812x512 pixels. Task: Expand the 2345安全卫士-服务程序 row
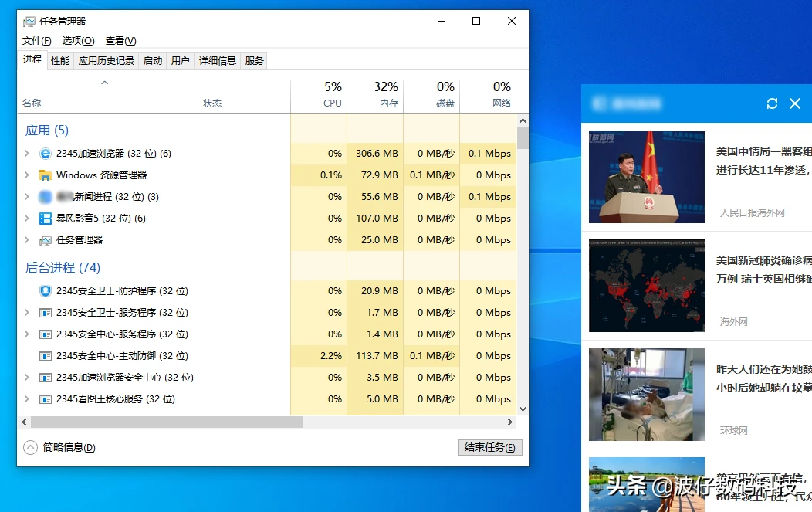tap(27, 313)
